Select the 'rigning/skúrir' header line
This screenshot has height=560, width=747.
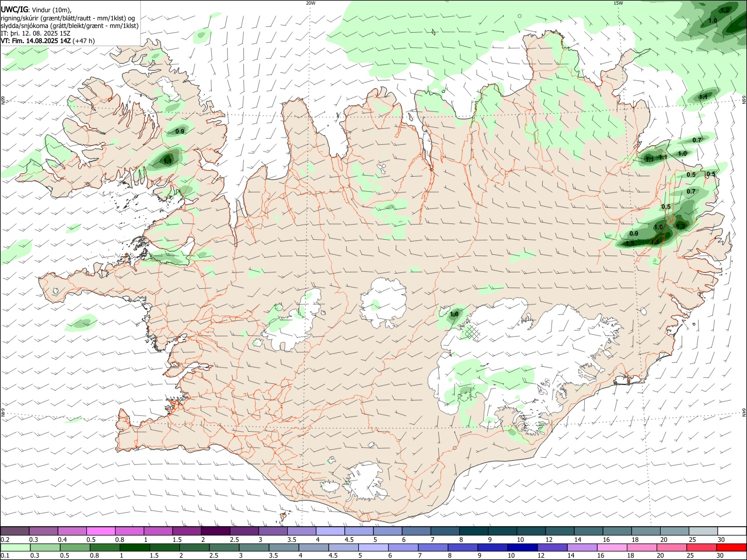(68, 18)
